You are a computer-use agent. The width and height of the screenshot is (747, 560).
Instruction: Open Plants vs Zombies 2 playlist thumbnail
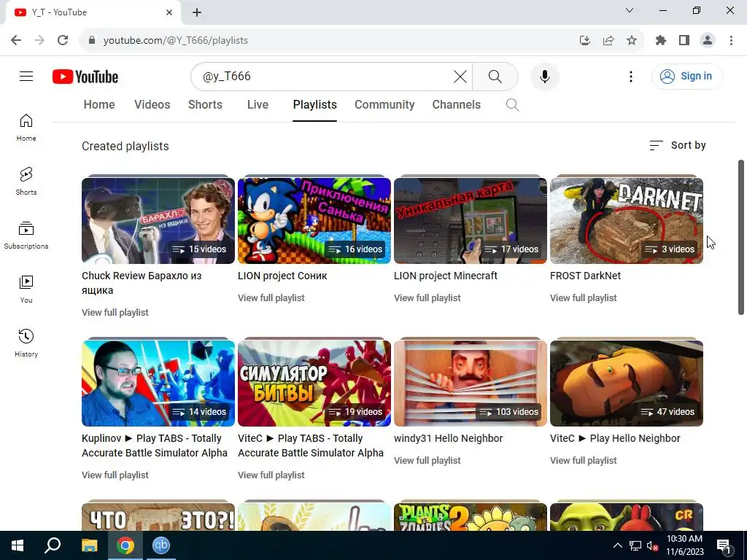(471, 517)
